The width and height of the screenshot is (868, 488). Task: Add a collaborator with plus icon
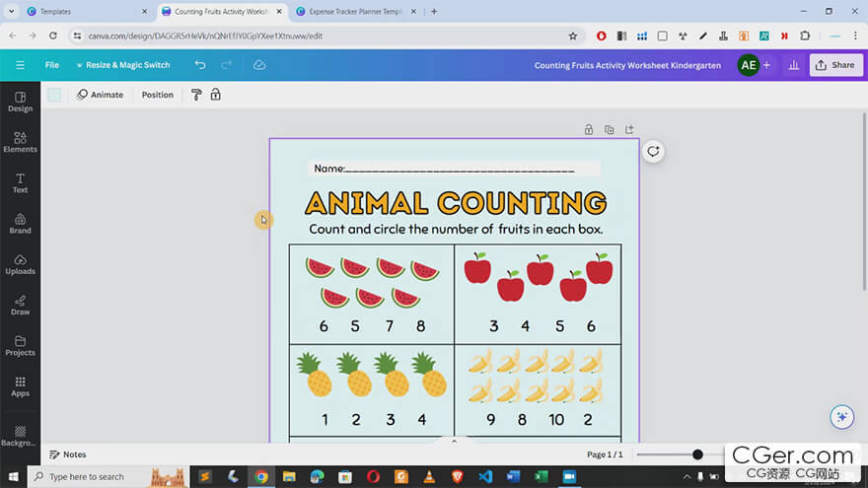pos(766,65)
